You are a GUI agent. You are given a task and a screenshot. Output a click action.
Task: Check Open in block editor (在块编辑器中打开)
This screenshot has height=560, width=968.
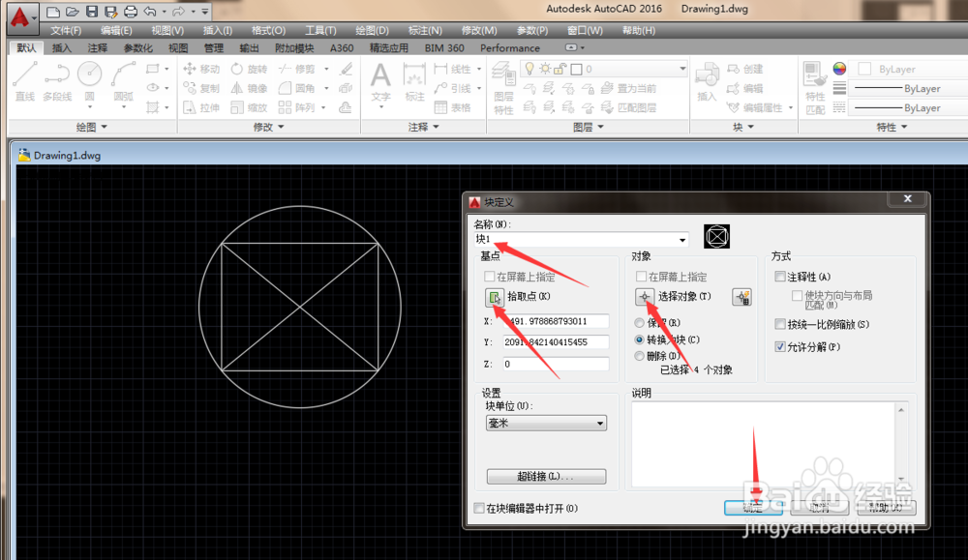pyautogui.click(x=479, y=508)
